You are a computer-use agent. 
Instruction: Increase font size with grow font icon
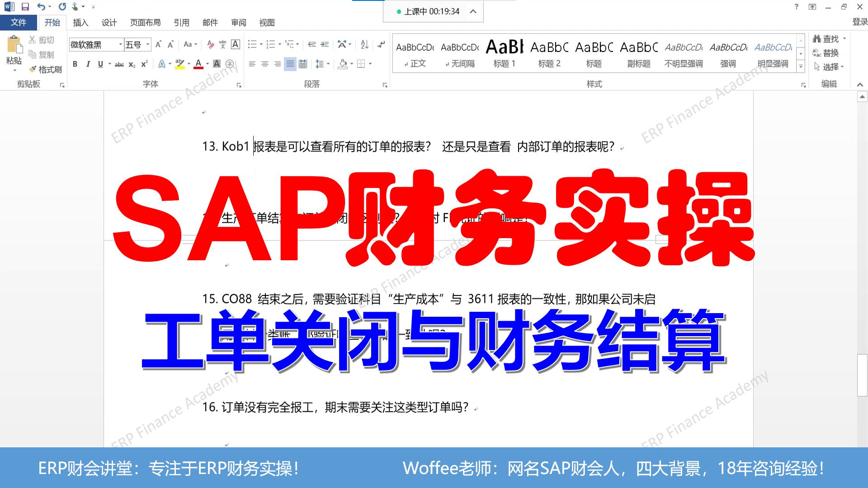pyautogui.click(x=158, y=44)
